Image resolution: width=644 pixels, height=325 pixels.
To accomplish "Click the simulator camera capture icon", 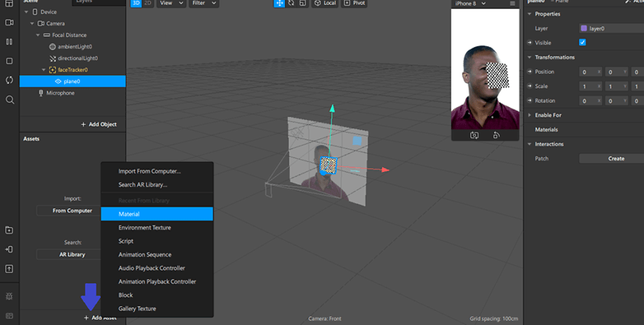I will [x=474, y=135].
